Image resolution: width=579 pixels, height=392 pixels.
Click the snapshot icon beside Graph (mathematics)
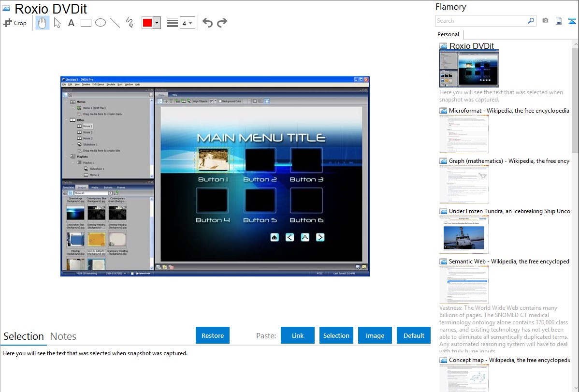click(444, 161)
